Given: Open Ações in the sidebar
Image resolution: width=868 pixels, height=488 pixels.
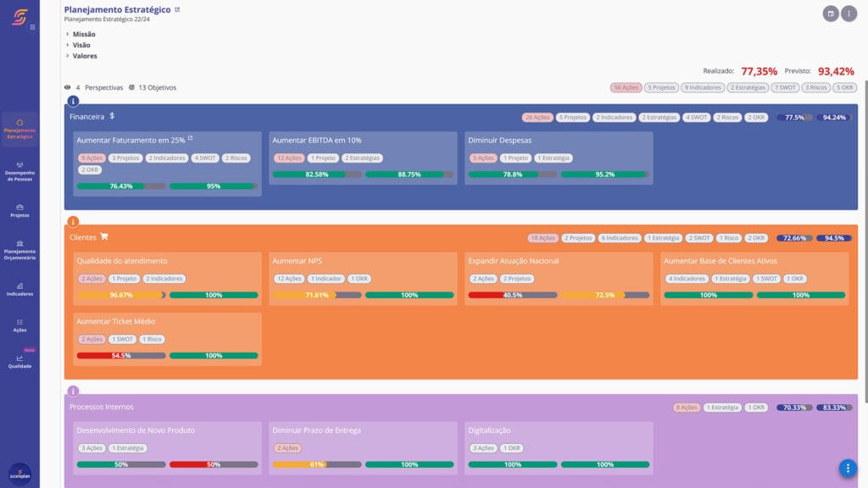Looking at the screenshot, I should click(20, 326).
